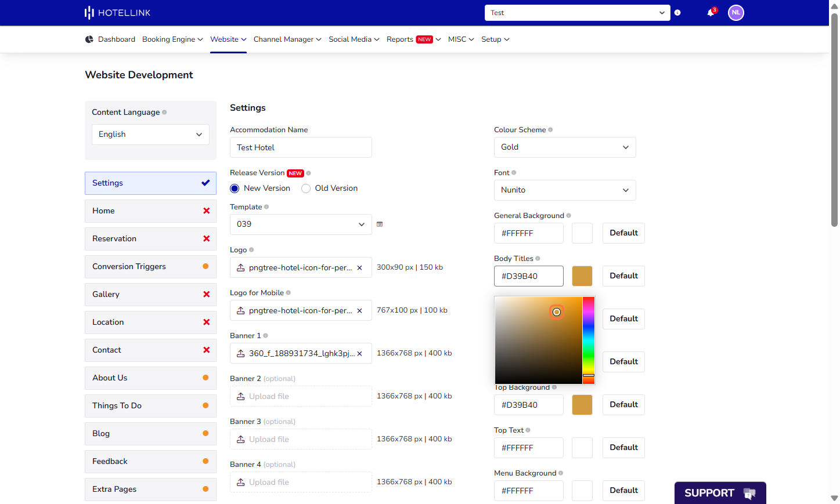Open the Conversion Triggers section
840x504 pixels.
click(x=150, y=267)
